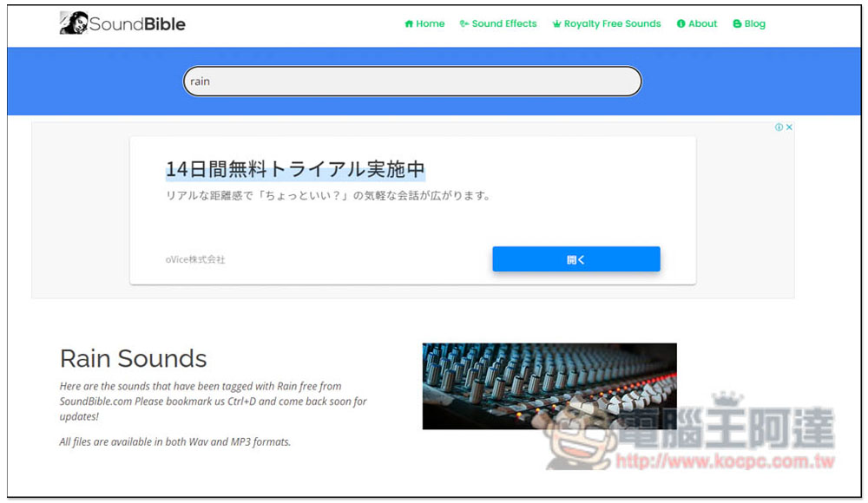Open the About page link
Viewport: 868px width, 503px height.
697,23
